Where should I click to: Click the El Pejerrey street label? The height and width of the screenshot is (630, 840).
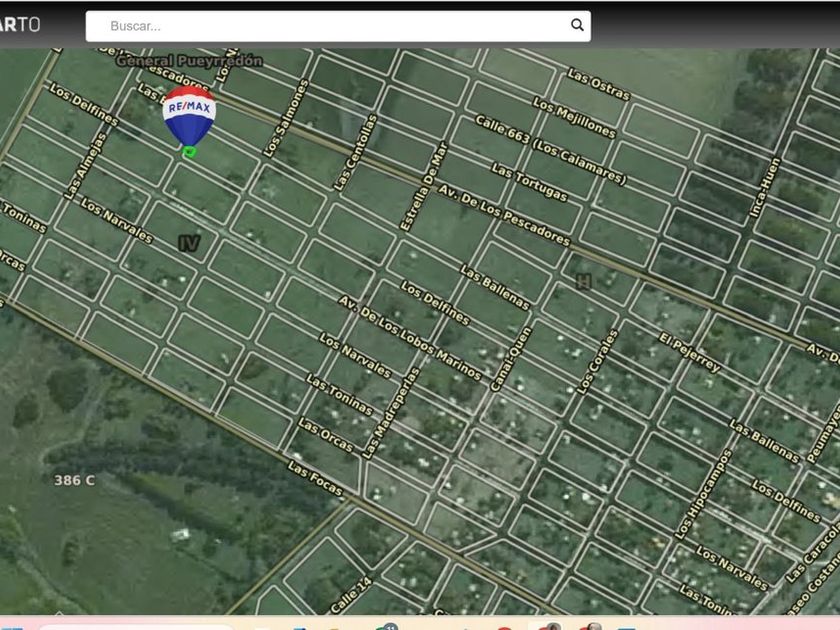coord(689,352)
